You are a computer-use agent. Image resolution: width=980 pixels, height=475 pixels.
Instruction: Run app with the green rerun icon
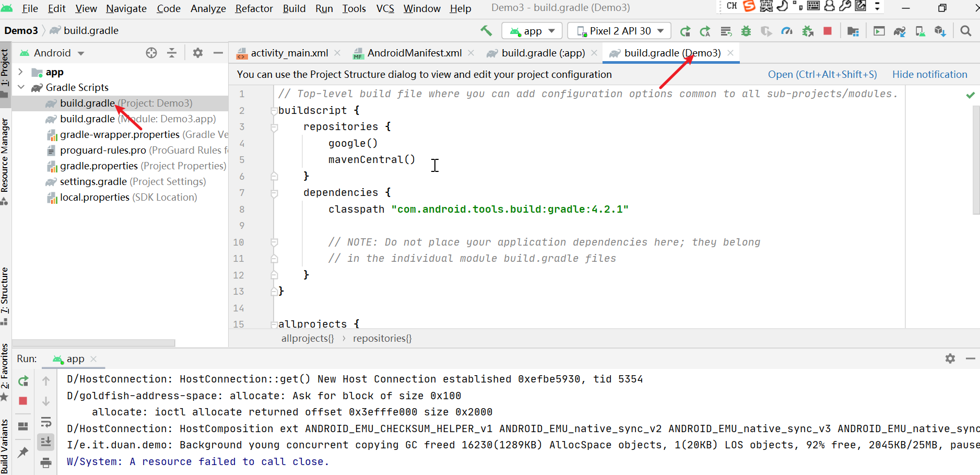(x=685, y=31)
